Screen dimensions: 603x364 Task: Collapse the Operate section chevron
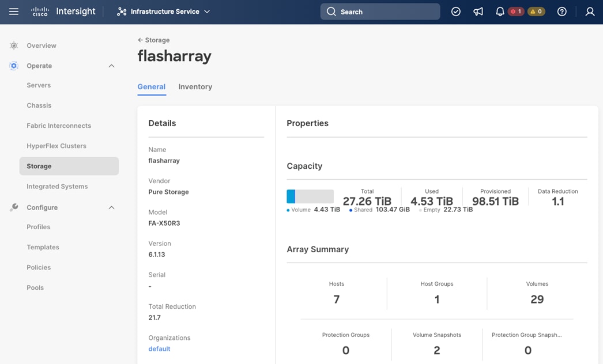click(111, 66)
